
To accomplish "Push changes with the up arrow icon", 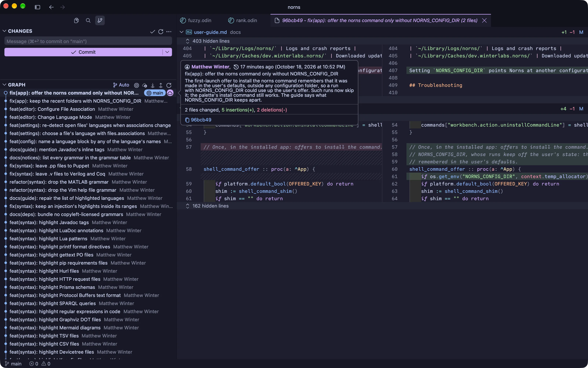I will (x=161, y=85).
